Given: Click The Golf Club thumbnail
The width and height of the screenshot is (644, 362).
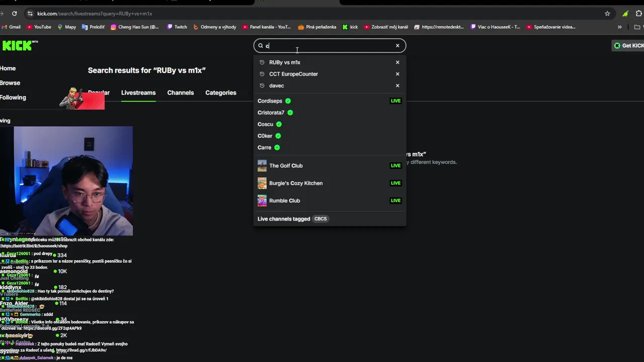Looking at the screenshot, I should point(262,165).
